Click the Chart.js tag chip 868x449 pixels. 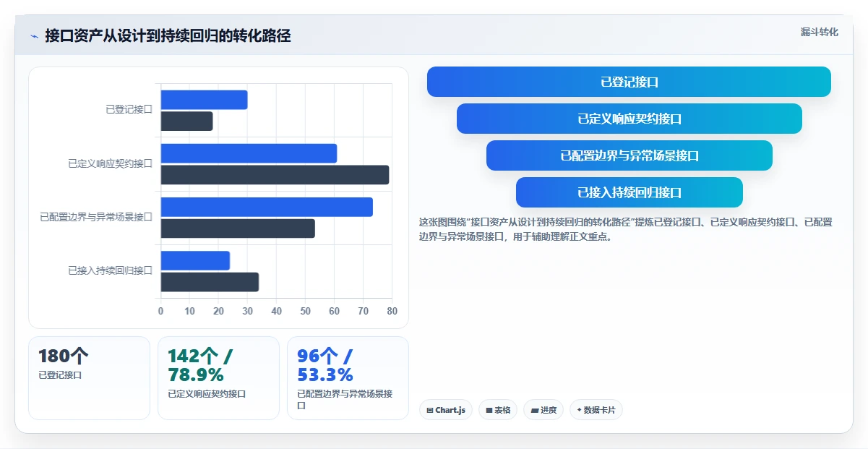click(446, 410)
